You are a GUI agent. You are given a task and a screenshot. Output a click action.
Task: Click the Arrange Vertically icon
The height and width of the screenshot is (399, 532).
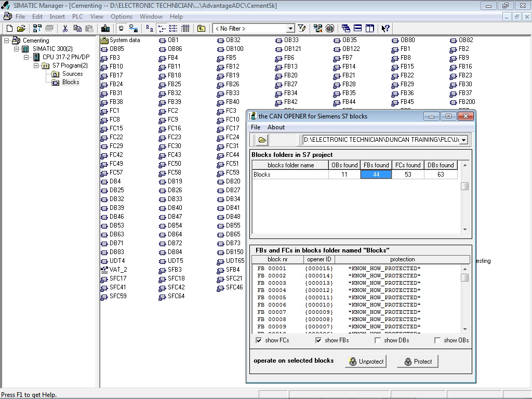click(x=369, y=29)
